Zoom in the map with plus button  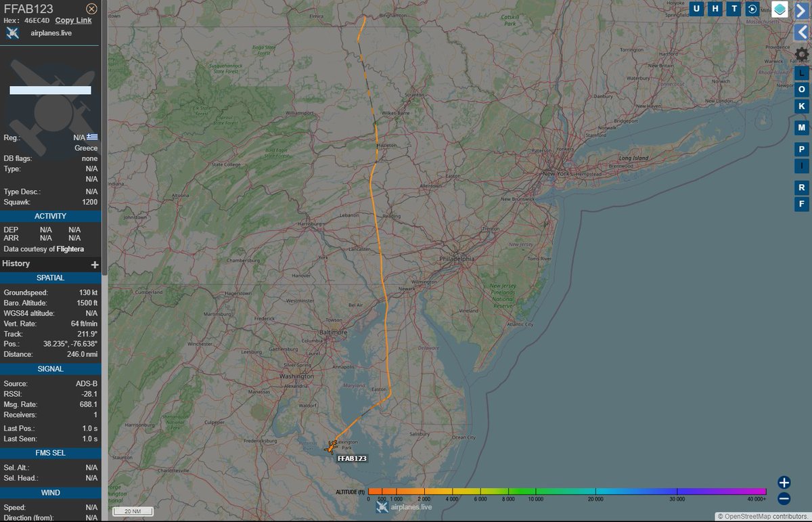click(x=784, y=483)
